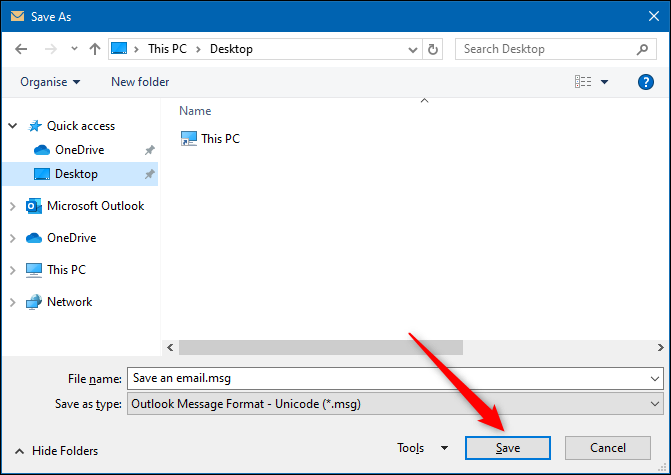Select This PC shortcut in file list
The height and width of the screenshot is (475, 671).
[210, 139]
